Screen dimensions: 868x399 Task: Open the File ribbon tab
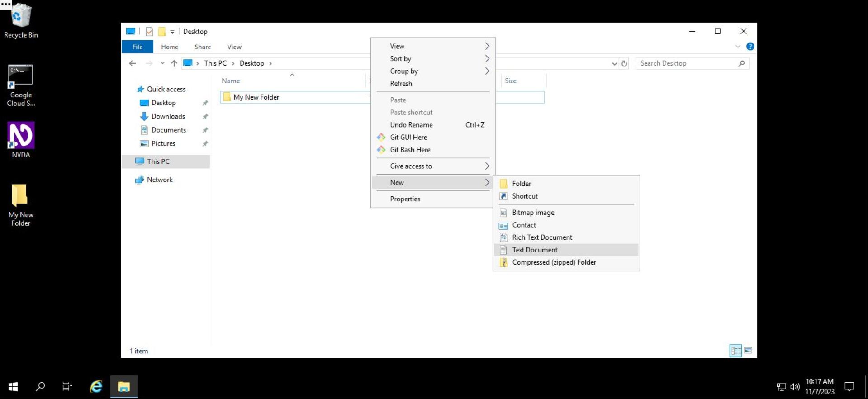pyautogui.click(x=138, y=47)
